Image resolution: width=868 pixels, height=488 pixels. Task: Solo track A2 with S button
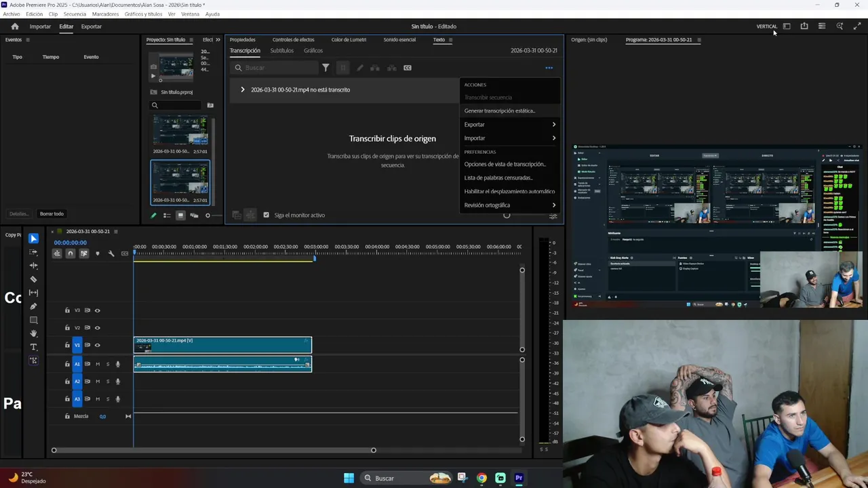click(x=107, y=382)
